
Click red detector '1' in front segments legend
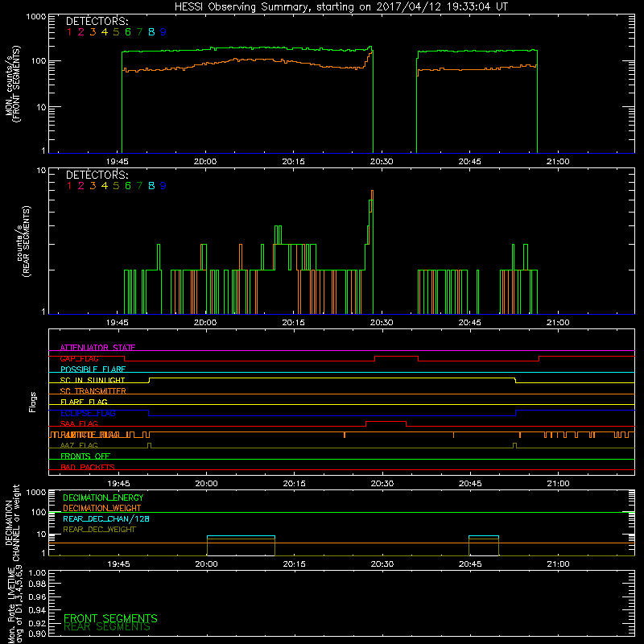[69, 32]
